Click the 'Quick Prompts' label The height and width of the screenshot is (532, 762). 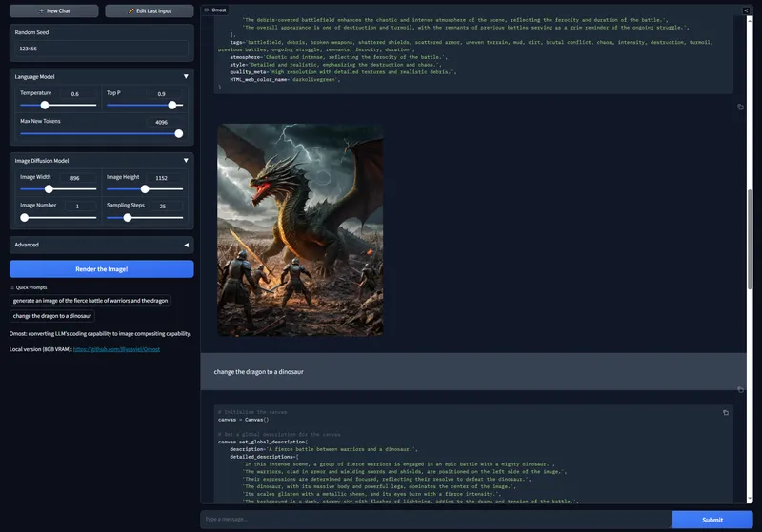[31, 287]
